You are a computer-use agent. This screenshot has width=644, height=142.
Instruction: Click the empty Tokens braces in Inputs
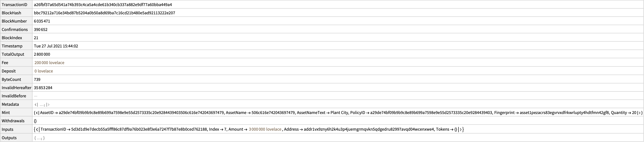[456, 129]
